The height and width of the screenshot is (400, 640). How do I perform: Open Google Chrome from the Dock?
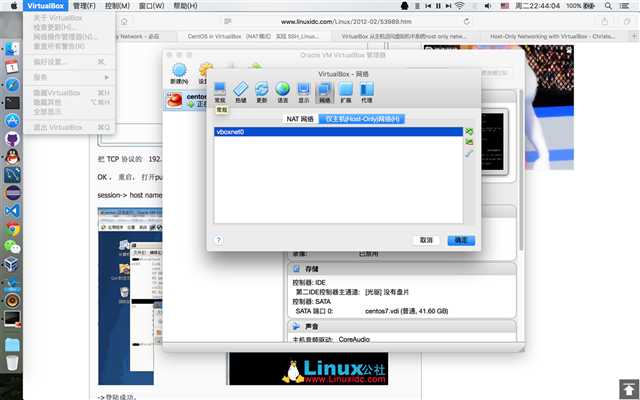pos(12,229)
